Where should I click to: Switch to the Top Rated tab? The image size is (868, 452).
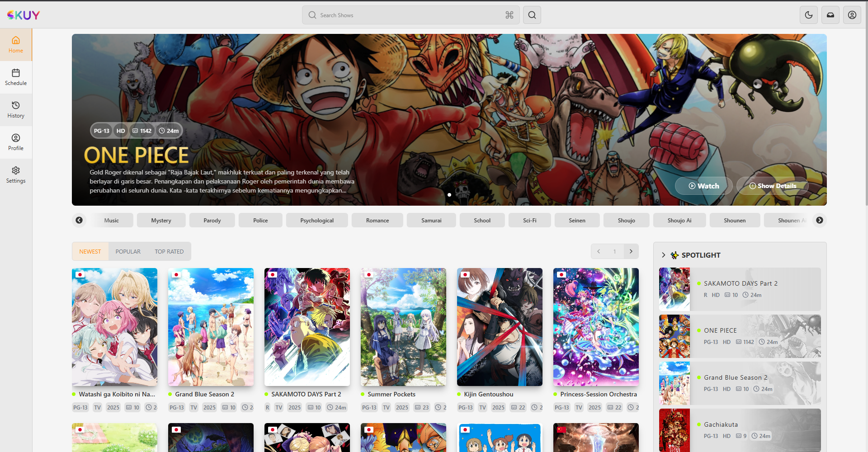(169, 251)
